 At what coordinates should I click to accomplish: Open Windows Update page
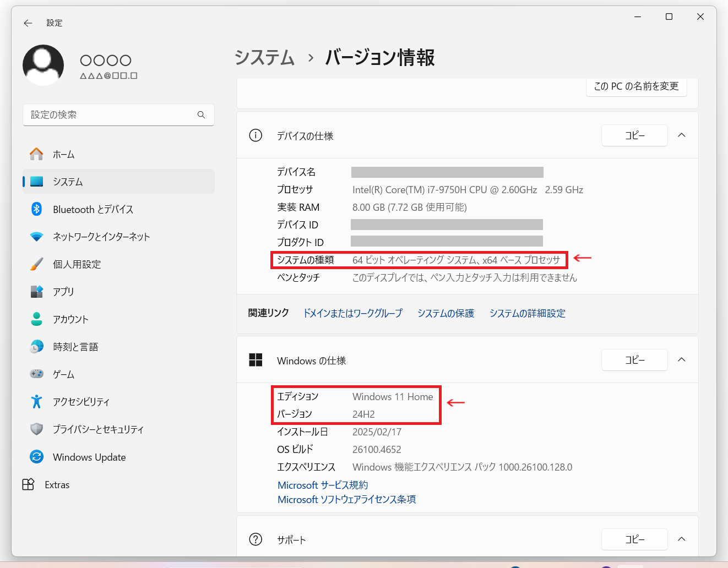(x=118, y=457)
